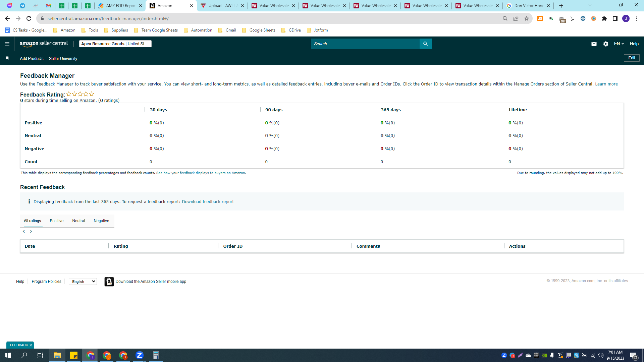The height and width of the screenshot is (362, 644).
Task: Open the GDrive bookmark folder
Action: pos(291,30)
